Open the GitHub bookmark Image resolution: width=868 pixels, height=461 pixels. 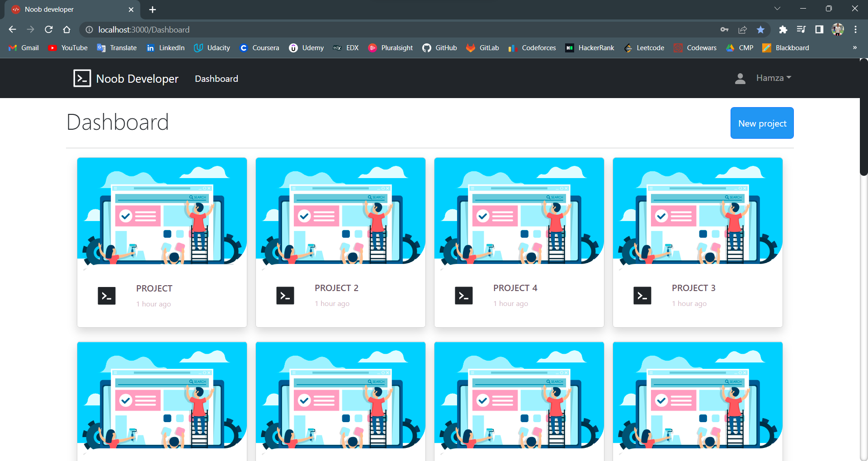(440, 48)
